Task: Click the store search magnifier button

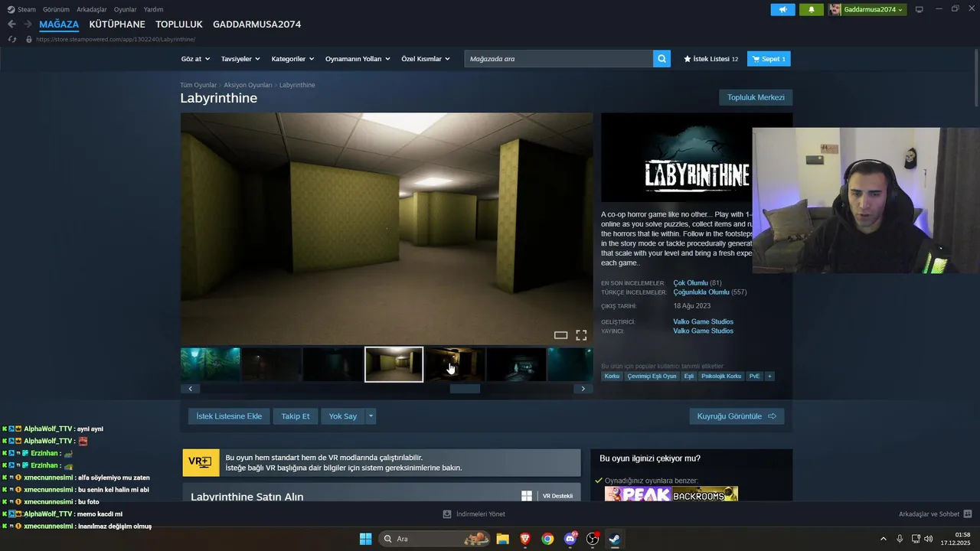Action: point(661,59)
